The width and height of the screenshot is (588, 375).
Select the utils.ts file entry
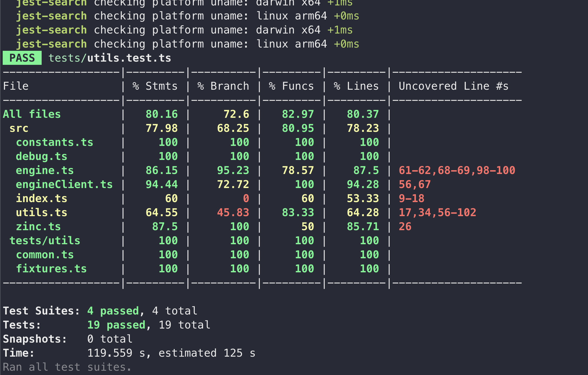coord(41,213)
